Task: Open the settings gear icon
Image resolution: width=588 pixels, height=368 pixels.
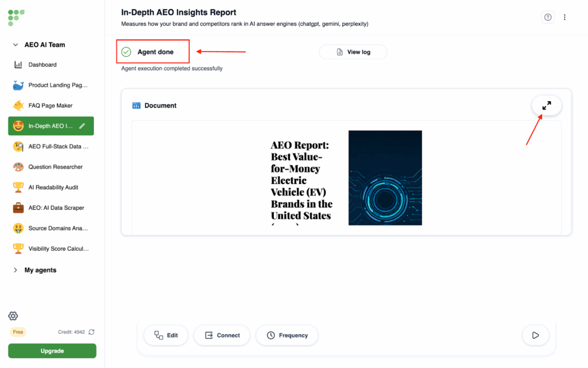Action: pyautogui.click(x=13, y=316)
